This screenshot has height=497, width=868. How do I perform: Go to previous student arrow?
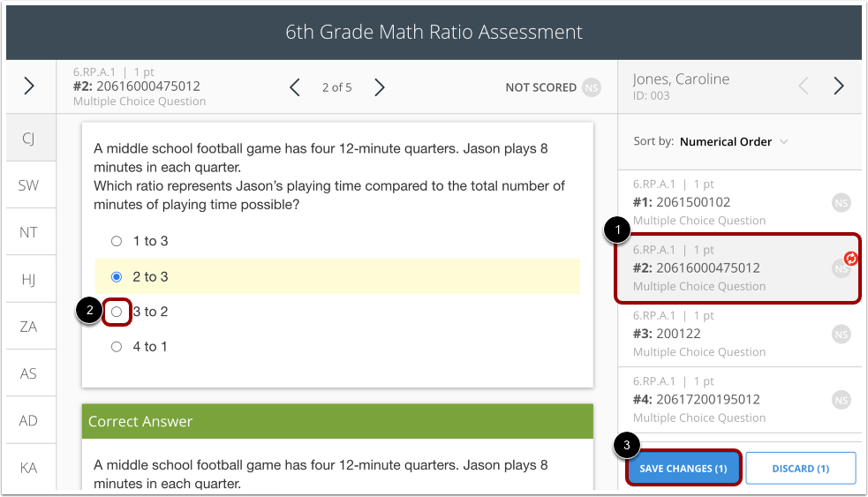[804, 86]
